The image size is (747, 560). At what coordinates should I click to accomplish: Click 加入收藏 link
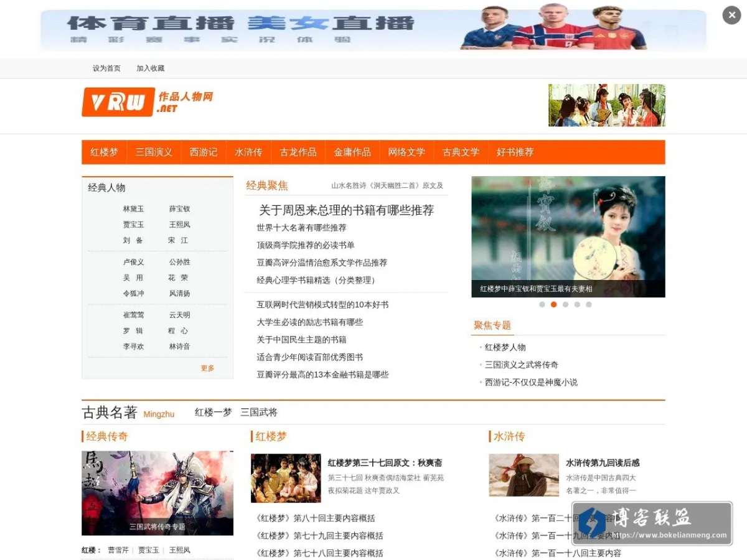click(151, 68)
